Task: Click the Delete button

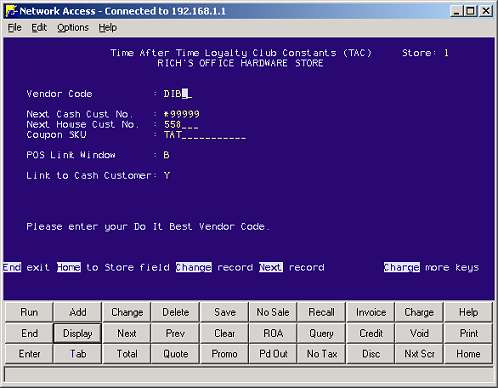Action: (176, 312)
